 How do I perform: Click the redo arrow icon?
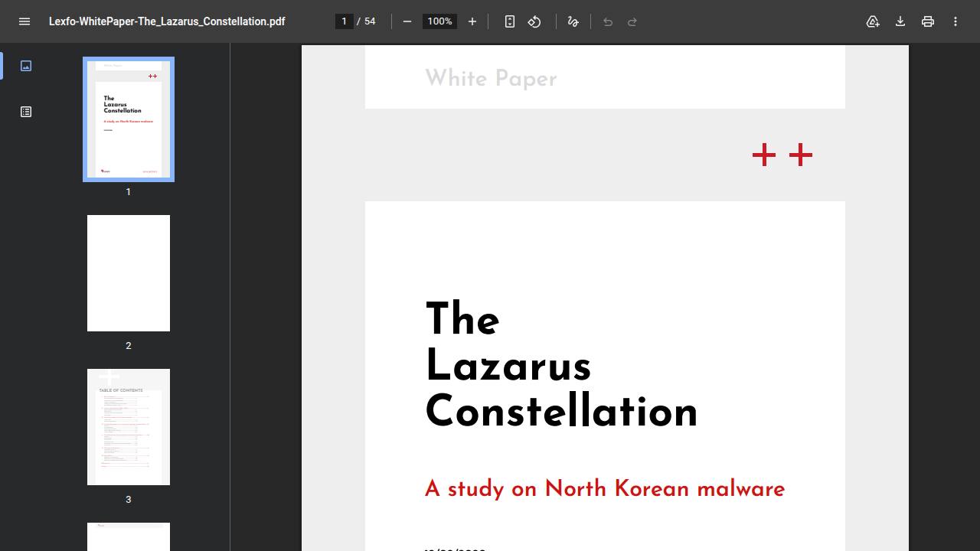[632, 21]
